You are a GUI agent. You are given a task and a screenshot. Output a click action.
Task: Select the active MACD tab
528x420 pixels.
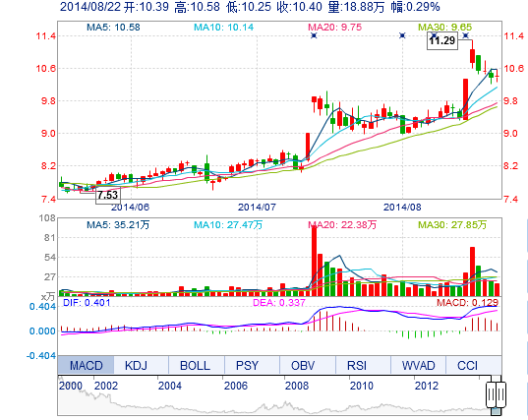point(86,366)
